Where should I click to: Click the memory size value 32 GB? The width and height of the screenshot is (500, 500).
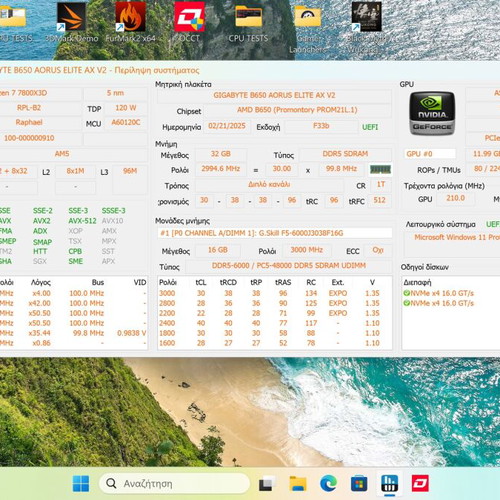[x=221, y=154]
